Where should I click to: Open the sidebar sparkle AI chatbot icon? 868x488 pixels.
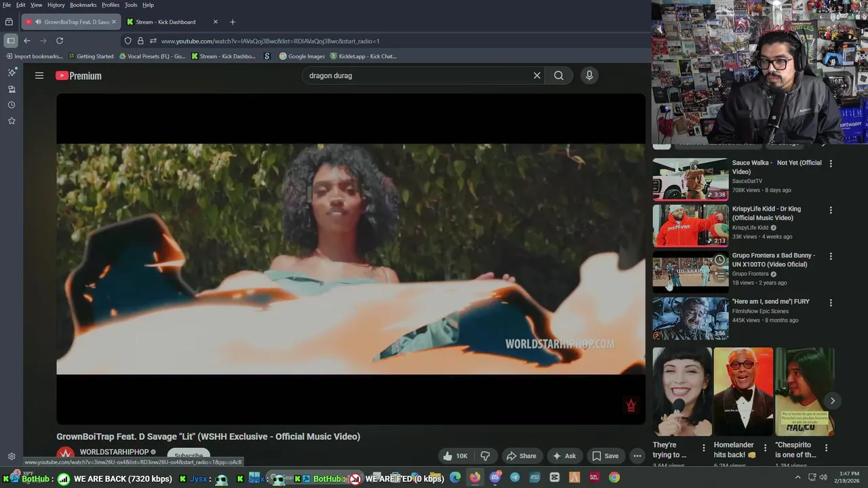[x=12, y=73]
